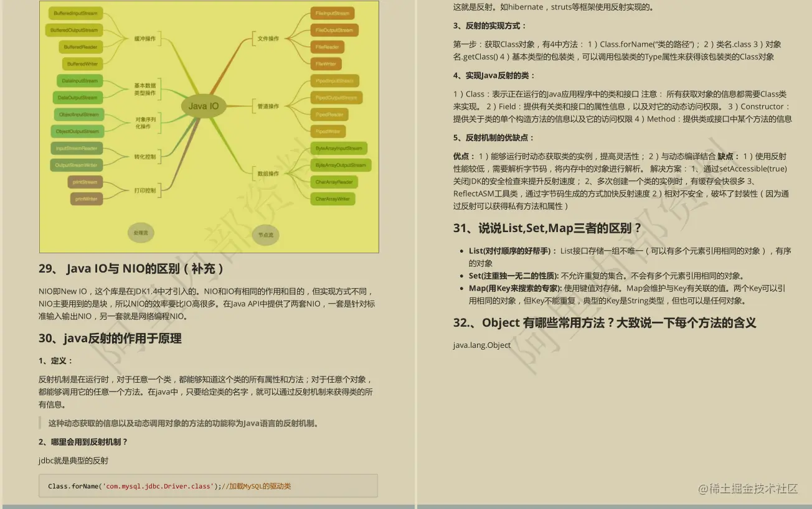The width and height of the screenshot is (812, 509).
Task: Click the DataOutputStream node
Action: 78,97
